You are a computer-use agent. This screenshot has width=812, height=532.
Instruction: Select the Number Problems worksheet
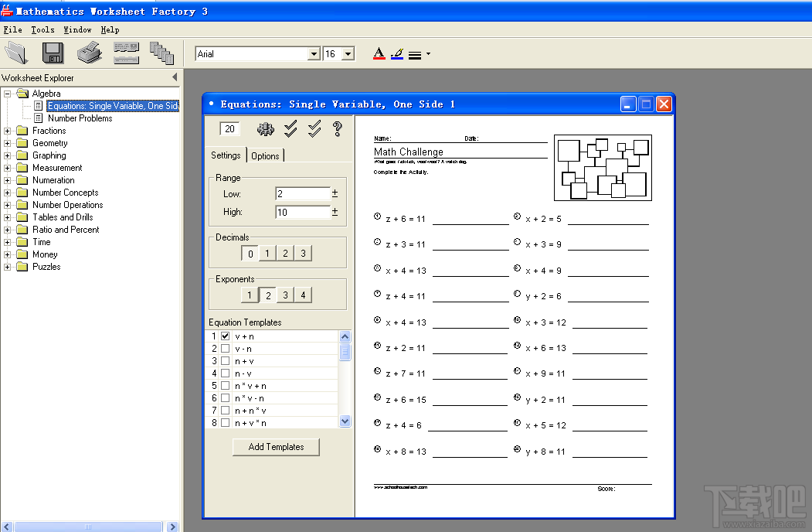[x=80, y=118]
